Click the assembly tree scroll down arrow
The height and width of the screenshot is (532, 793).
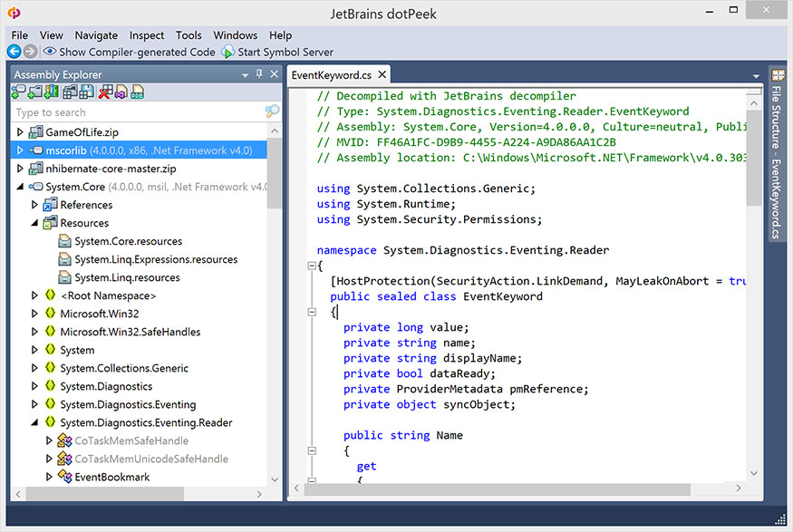(x=275, y=479)
